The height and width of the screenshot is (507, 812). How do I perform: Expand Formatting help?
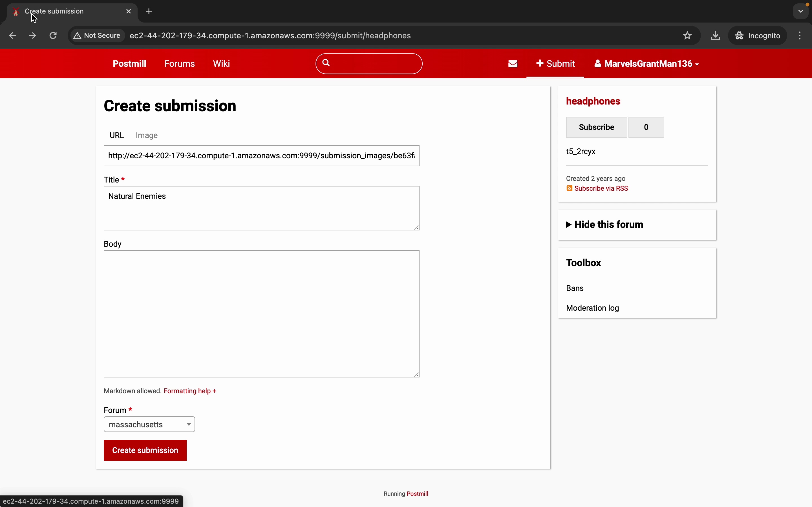(x=189, y=391)
